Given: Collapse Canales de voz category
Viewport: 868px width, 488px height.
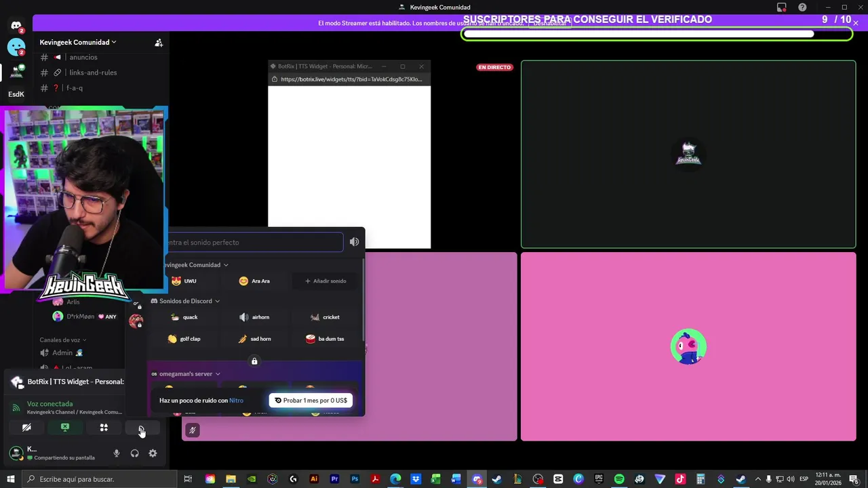Looking at the screenshot, I should (x=62, y=340).
